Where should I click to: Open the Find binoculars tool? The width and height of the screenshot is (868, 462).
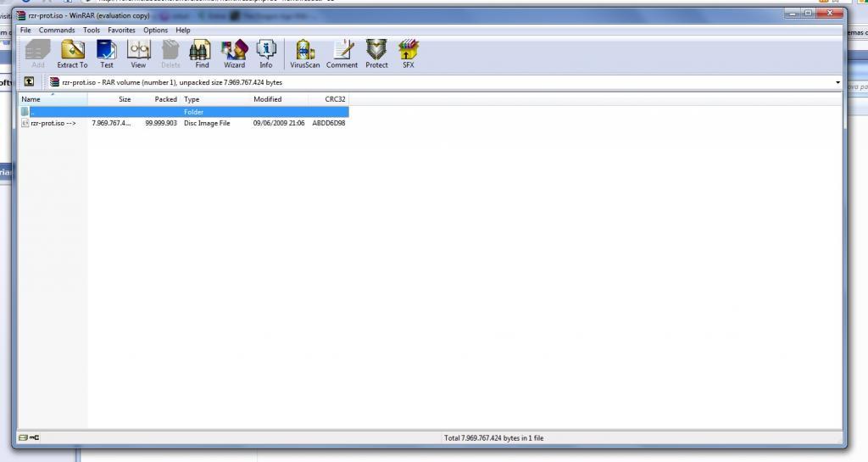tap(202, 53)
